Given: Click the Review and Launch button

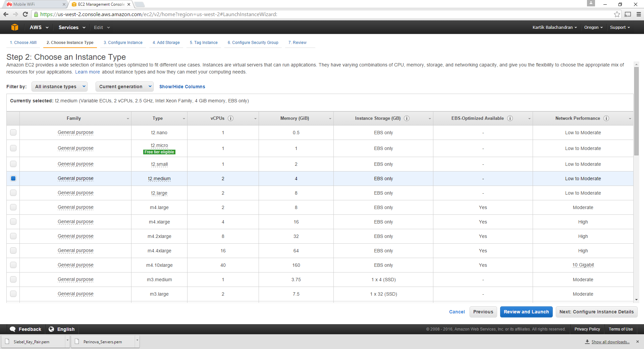Looking at the screenshot, I should (x=526, y=312).
